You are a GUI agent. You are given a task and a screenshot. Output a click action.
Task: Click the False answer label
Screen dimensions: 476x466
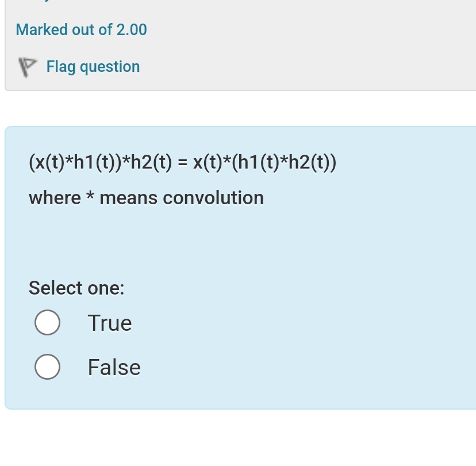coord(113,366)
